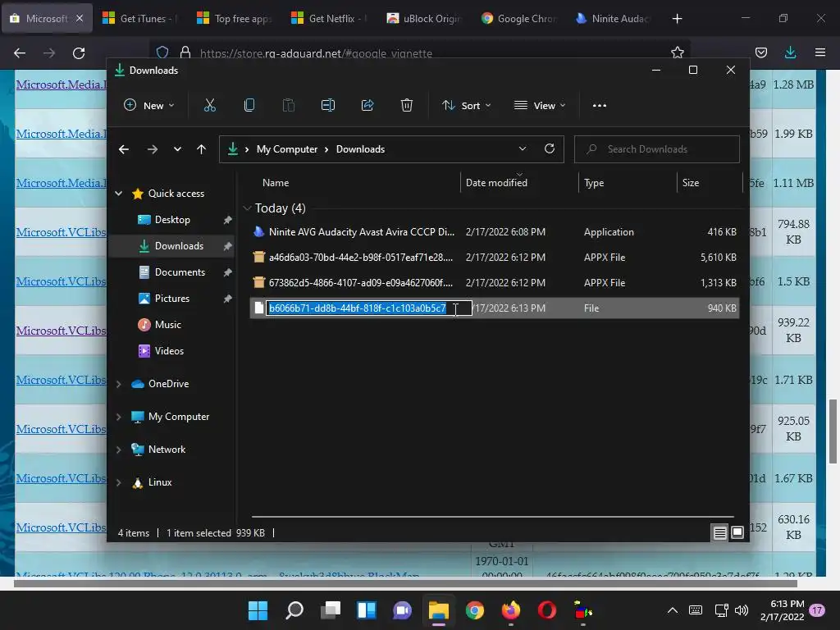Show hidden system tray icons chevron
Viewport: 840px width, 630px height.
point(673,610)
